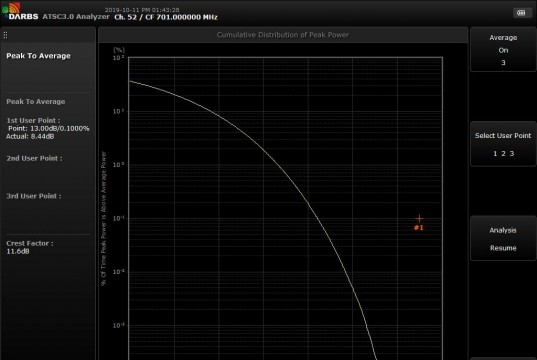Screen dimensions: 537x360
Task: Click the vertical axis label text
Action: coord(103,219)
